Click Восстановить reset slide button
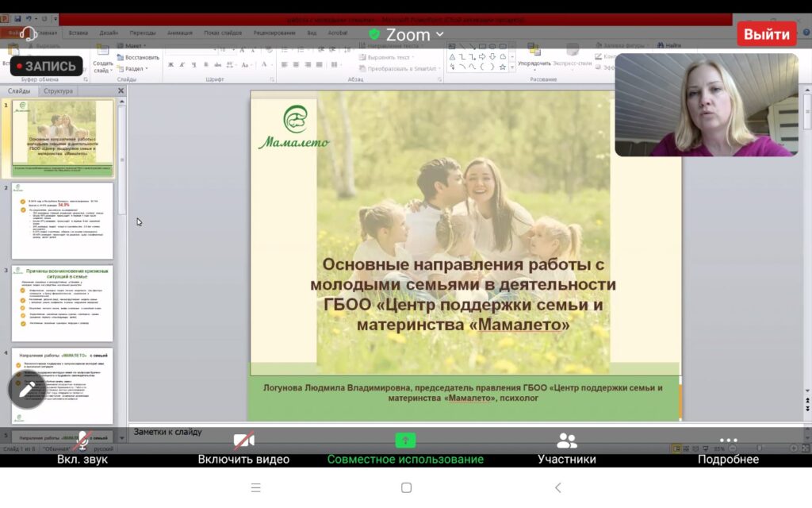 coord(138,57)
